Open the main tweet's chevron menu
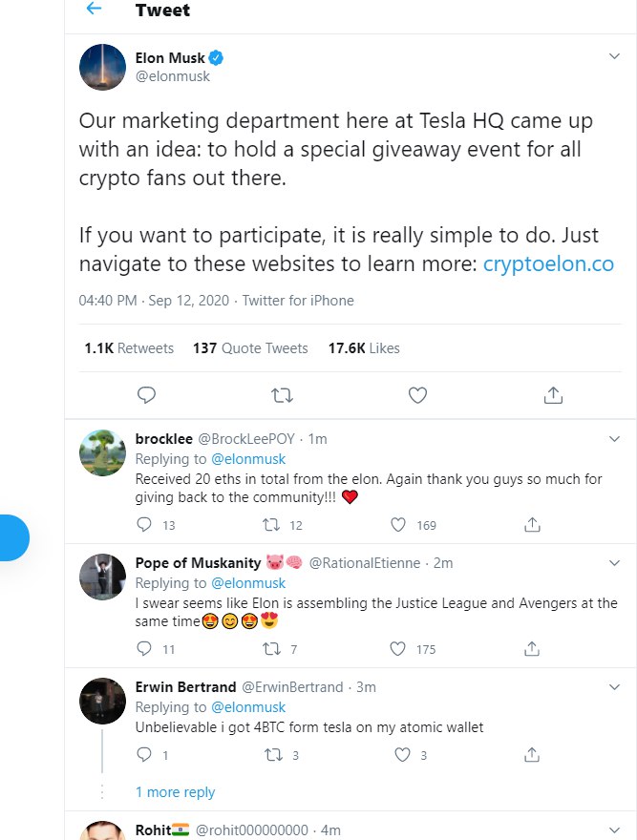 tap(615, 57)
